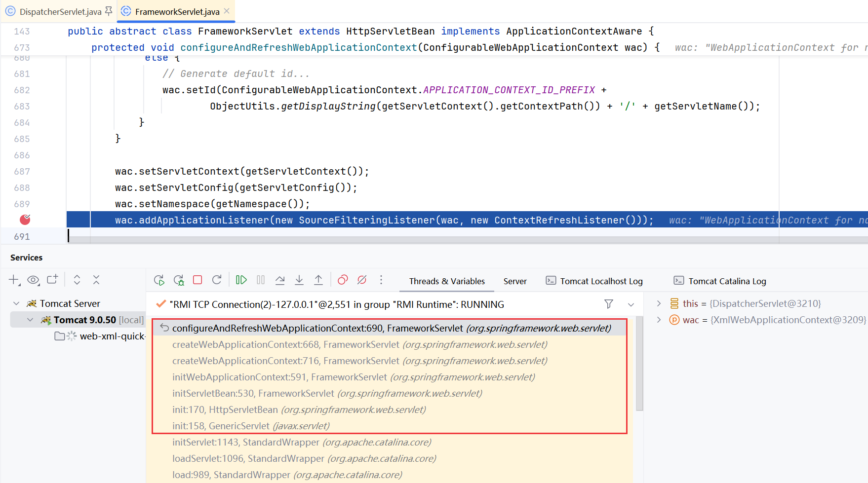This screenshot has height=483, width=868.
Task: Click the DispatcherServlet@3210 variable value
Action: coord(765,303)
